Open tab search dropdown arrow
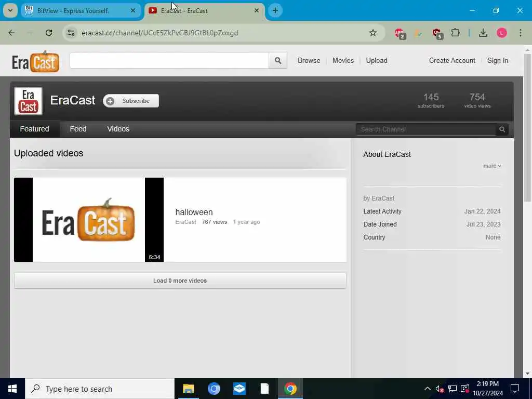 (x=10, y=10)
